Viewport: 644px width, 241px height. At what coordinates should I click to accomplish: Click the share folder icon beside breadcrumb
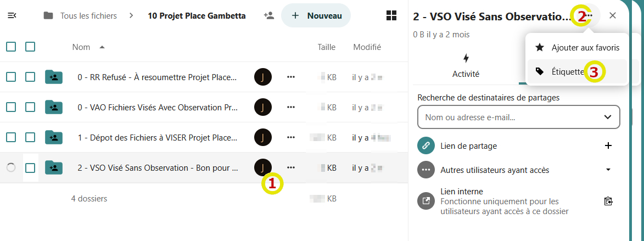tap(268, 15)
